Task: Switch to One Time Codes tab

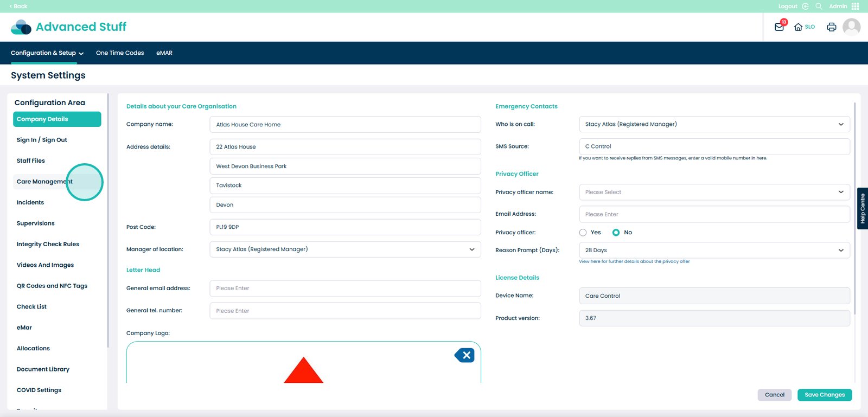Action: (120, 53)
